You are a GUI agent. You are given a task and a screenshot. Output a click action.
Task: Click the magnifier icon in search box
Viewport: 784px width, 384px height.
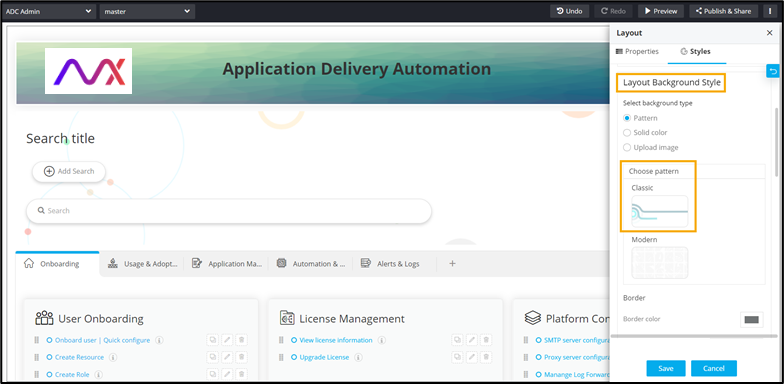[x=41, y=211]
